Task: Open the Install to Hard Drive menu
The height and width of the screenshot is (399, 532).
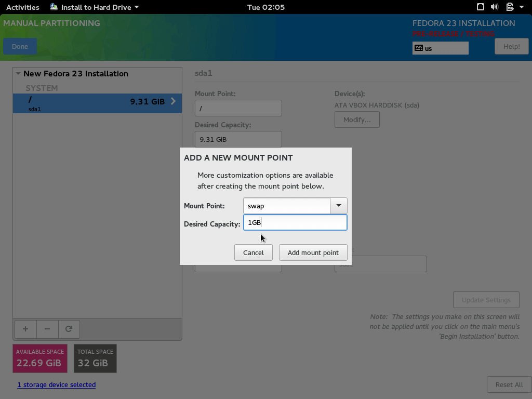Action: click(x=95, y=7)
